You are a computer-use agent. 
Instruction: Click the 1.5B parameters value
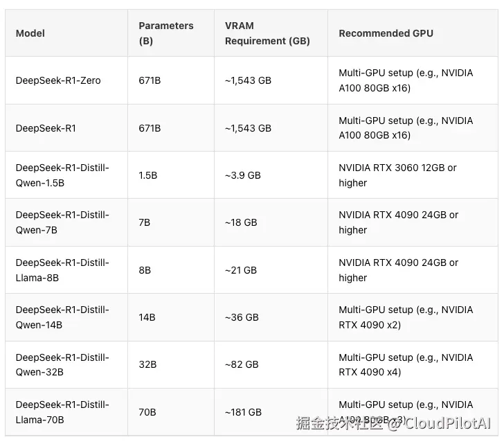[x=148, y=175]
